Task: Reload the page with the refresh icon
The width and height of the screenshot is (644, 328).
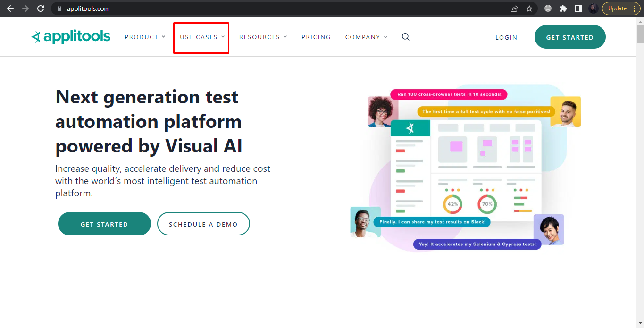Action: click(x=41, y=8)
